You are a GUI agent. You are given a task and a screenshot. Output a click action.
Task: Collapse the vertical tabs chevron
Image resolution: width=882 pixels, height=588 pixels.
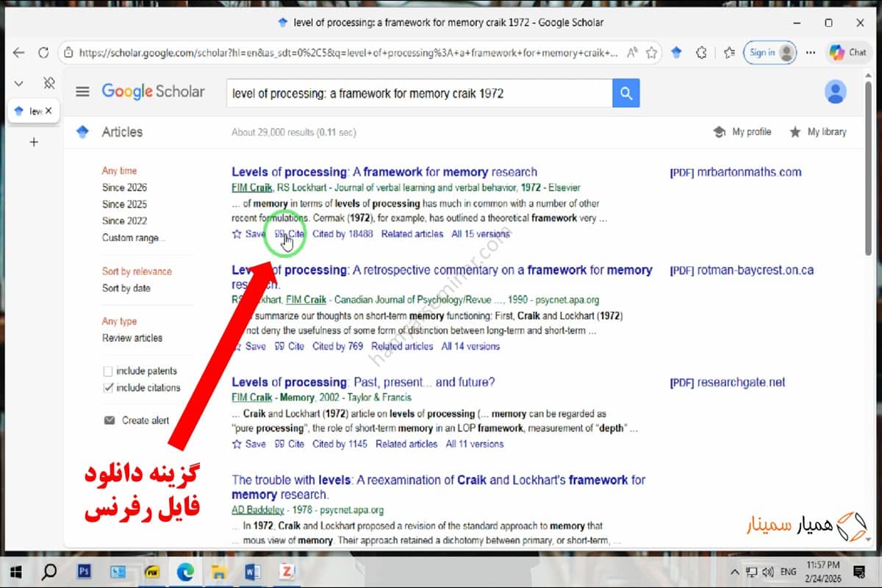pyautogui.click(x=19, y=83)
